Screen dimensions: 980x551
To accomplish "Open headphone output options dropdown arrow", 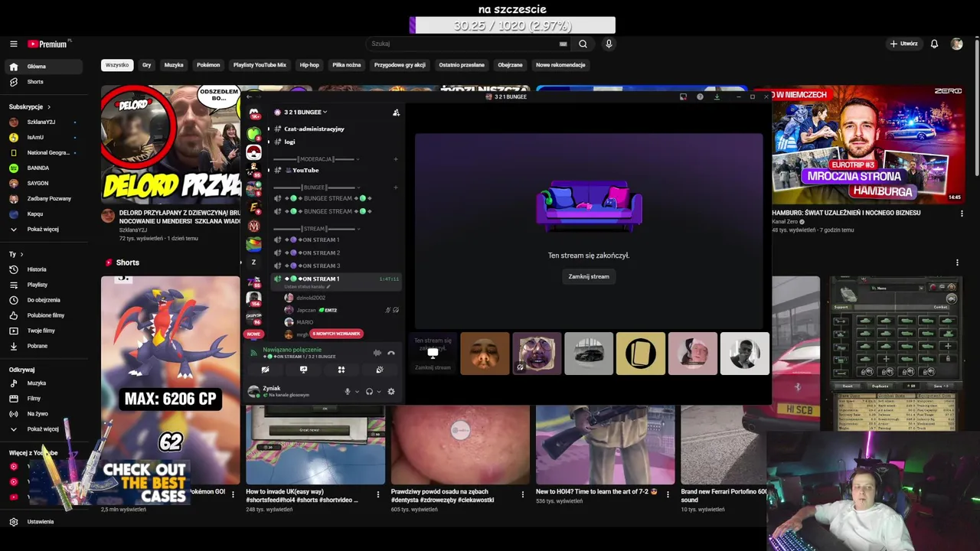I will pyautogui.click(x=379, y=392).
